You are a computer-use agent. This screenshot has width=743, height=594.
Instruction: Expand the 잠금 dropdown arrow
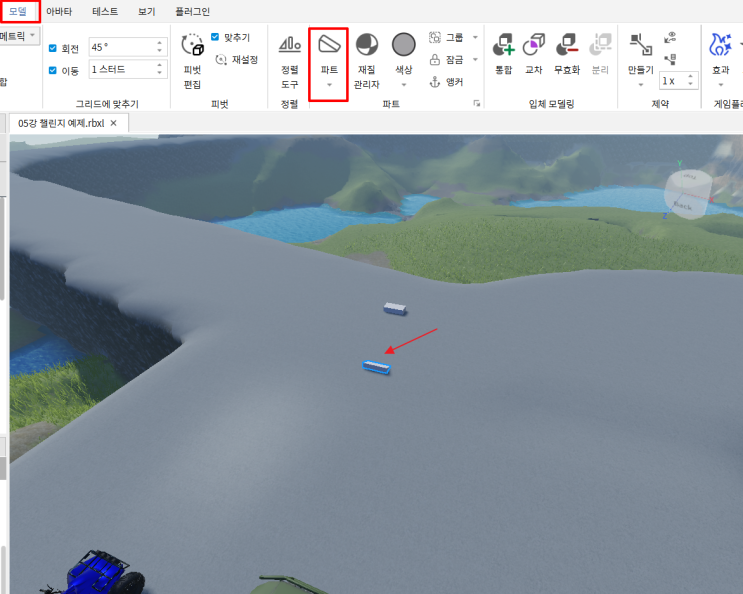click(475, 59)
